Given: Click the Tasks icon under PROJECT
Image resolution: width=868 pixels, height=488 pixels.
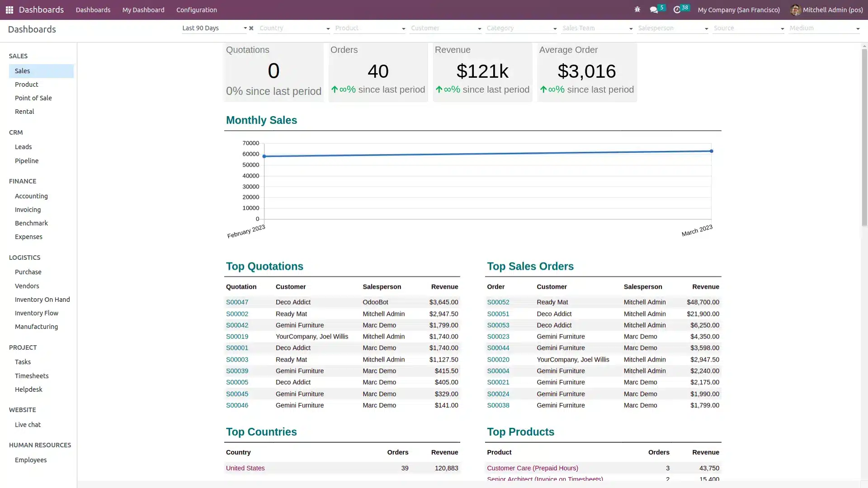Looking at the screenshot, I should pos(23,361).
